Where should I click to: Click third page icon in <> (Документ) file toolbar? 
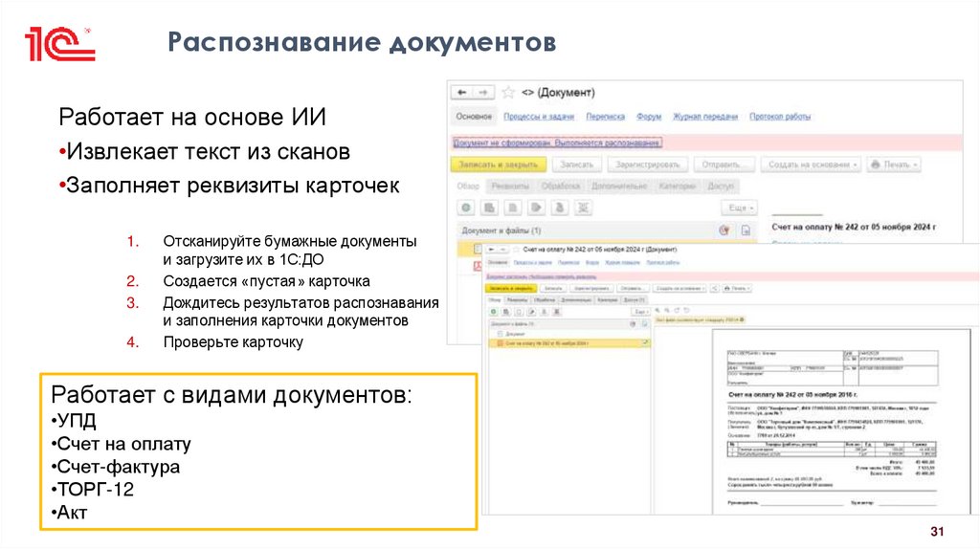coord(513,208)
